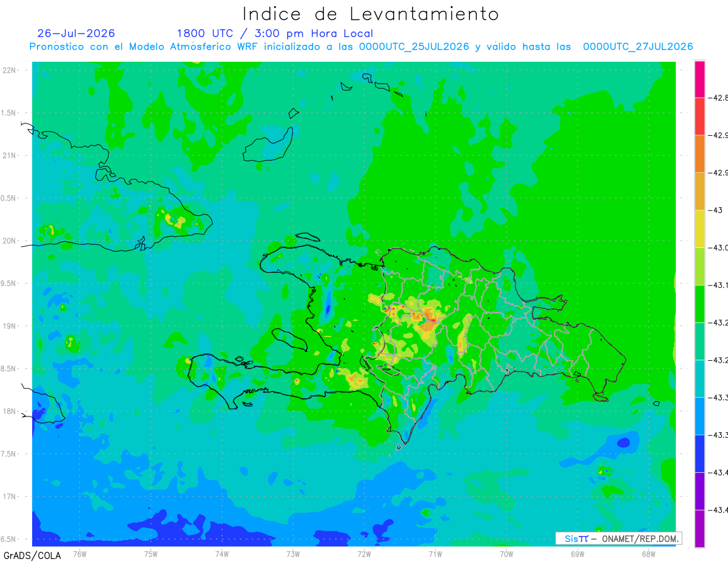Click the ONAMET/REP.DOM. label box
Screen dimensions: 728x562
tap(618, 538)
